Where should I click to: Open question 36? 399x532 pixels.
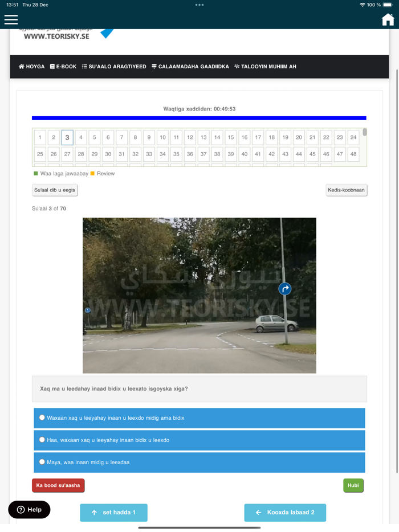(x=190, y=154)
